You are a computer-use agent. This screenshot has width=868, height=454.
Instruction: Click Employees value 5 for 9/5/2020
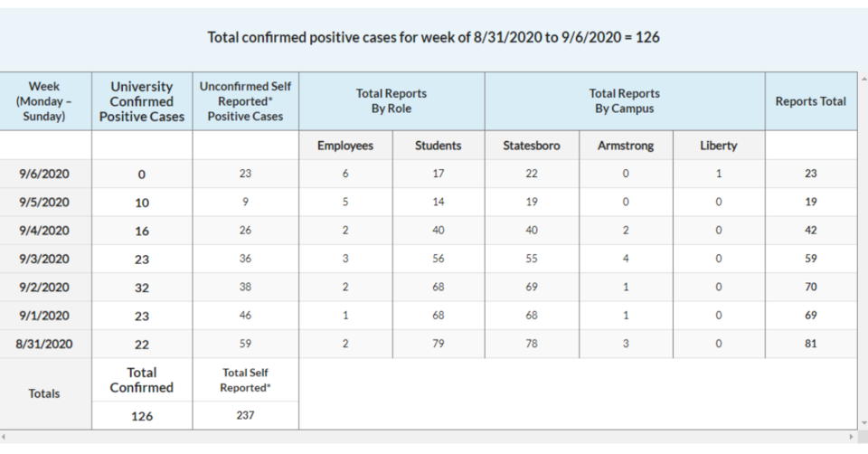point(345,202)
